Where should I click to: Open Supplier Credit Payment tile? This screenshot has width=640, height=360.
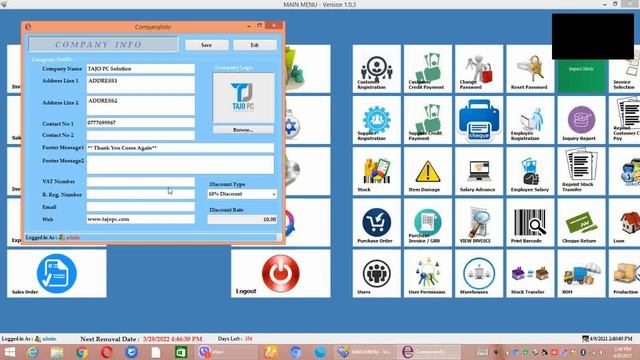pyautogui.click(x=427, y=120)
